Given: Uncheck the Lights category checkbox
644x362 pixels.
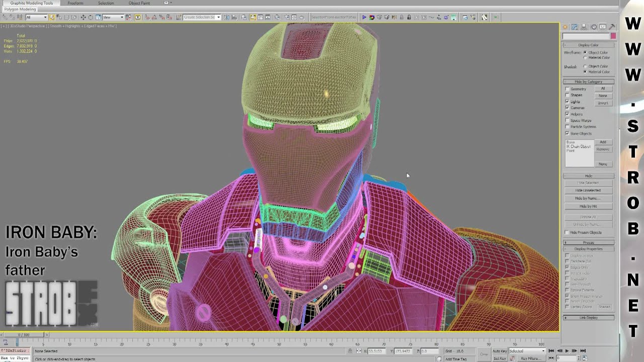Looking at the screenshot, I should [x=568, y=102].
